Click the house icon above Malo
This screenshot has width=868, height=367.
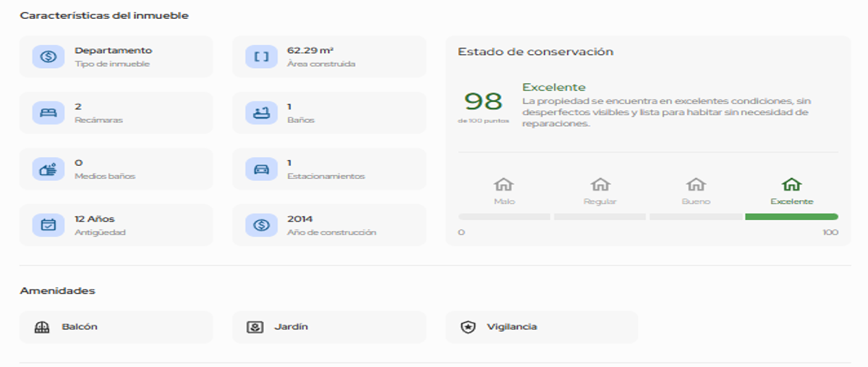pyautogui.click(x=504, y=184)
